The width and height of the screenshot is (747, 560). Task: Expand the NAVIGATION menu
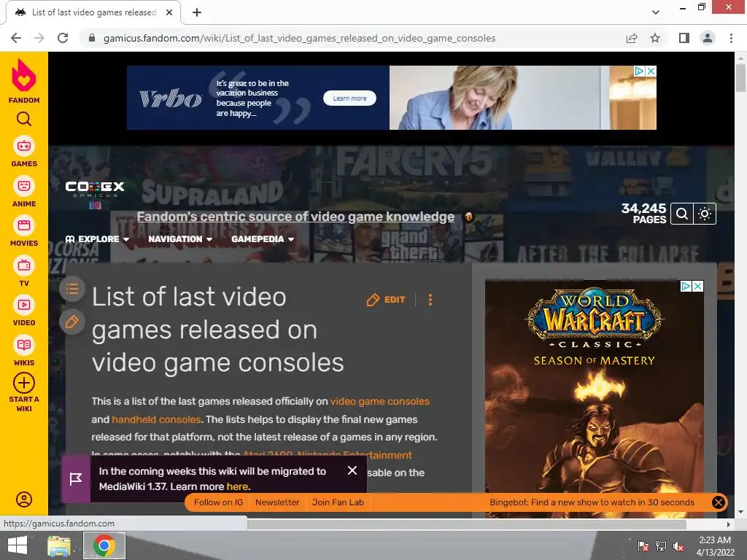(180, 239)
